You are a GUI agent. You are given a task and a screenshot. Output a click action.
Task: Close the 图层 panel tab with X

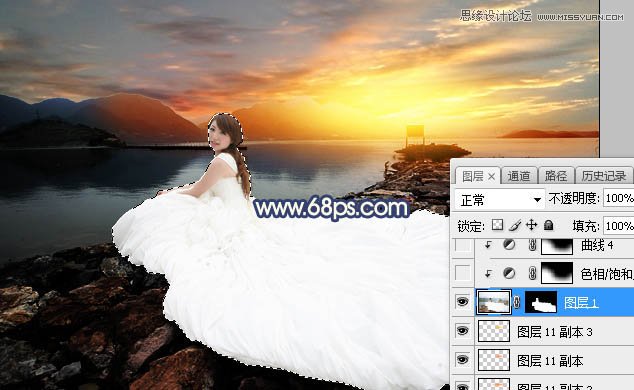click(x=491, y=176)
